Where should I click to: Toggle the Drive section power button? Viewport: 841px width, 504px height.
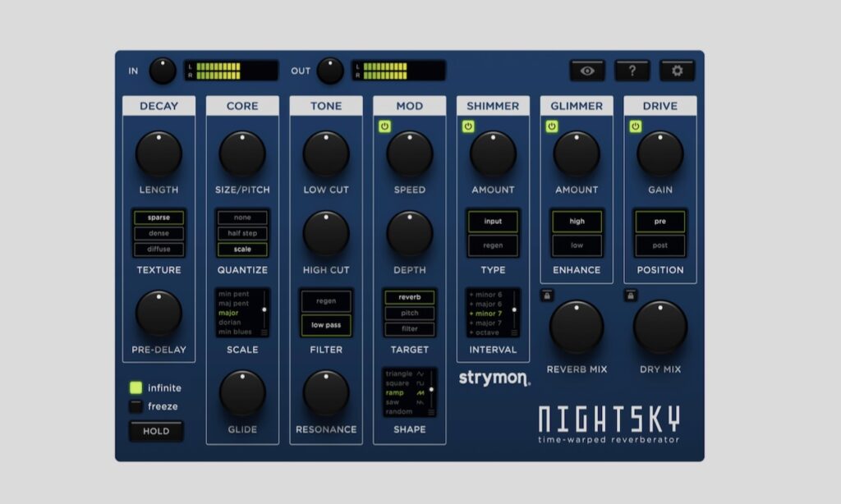click(636, 126)
